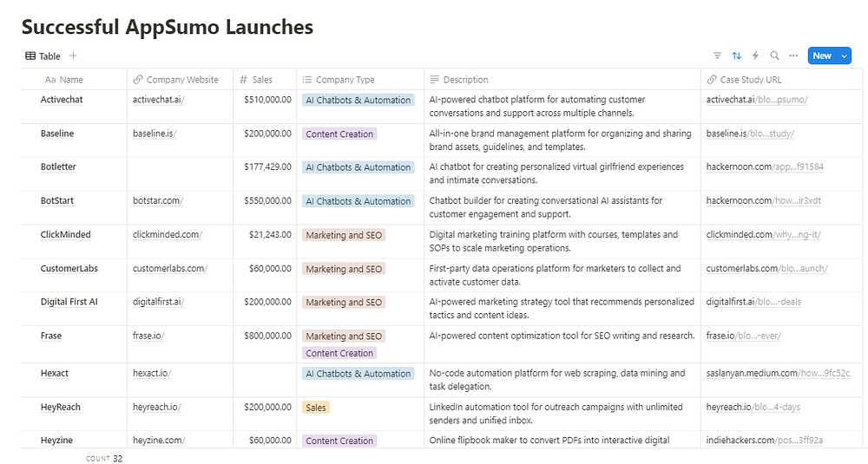Open the Company Website column header

pyautogui.click(x=180, y=80)
